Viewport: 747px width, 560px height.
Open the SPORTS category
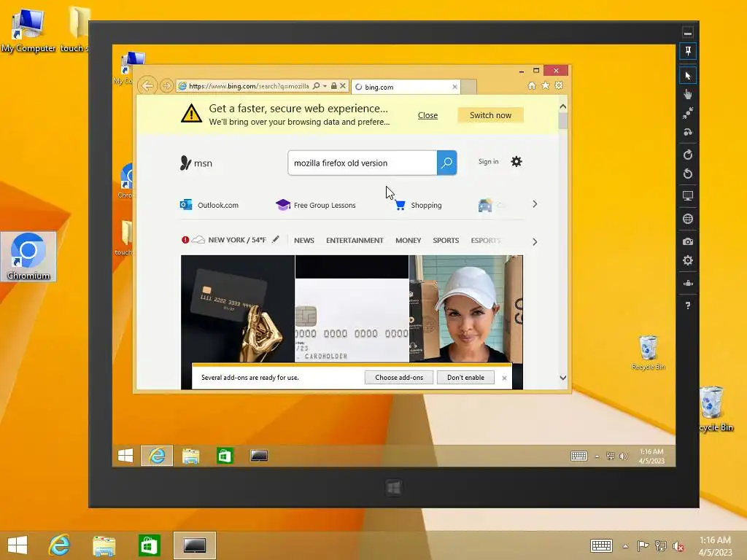446,241
